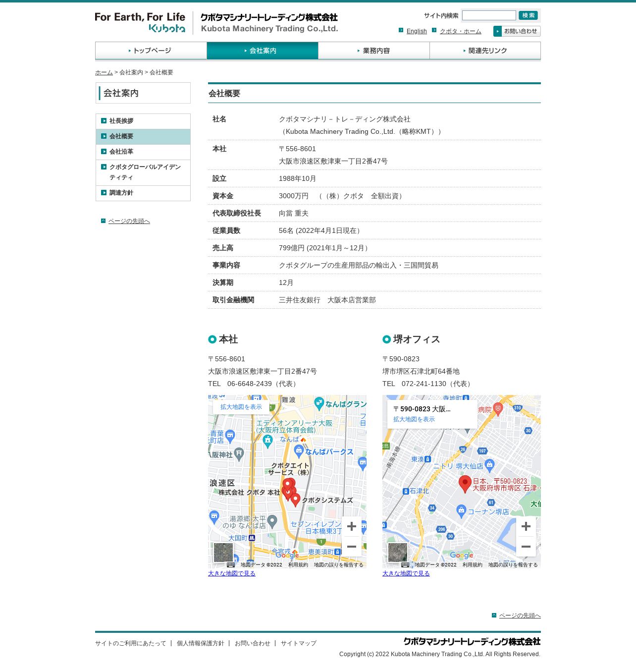This screenshot has width=636, height=672.
Task: Click keyboard shortcuts icon on 堺オフィス map
Action: click(405, 565)
